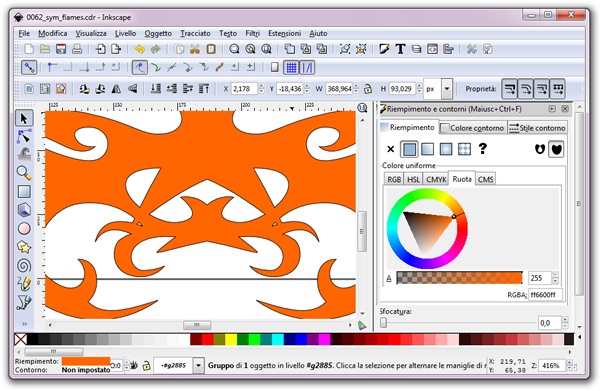600x391 pixels.
Task: Open the layer #g2885 dropdown
Action: coord(198,365)
